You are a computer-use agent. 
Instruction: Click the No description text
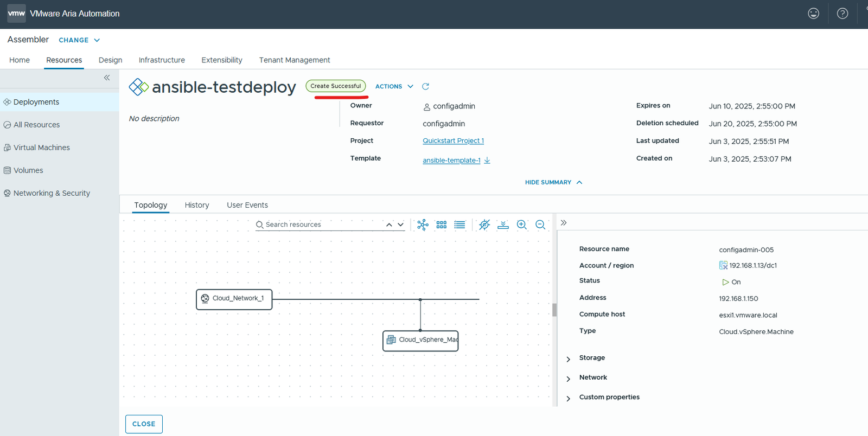coord(154,118)
